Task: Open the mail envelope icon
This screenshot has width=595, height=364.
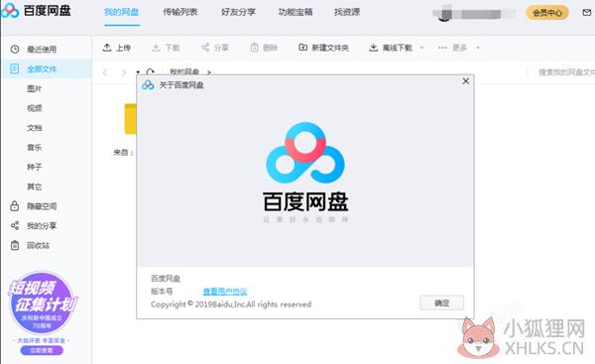Action: point(587,13)
